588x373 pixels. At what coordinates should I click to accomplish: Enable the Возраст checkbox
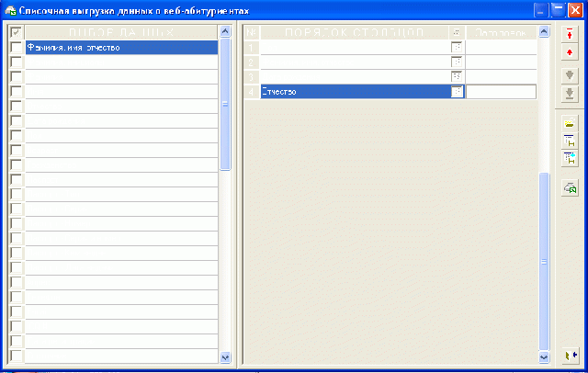click(x=16, y=151)
